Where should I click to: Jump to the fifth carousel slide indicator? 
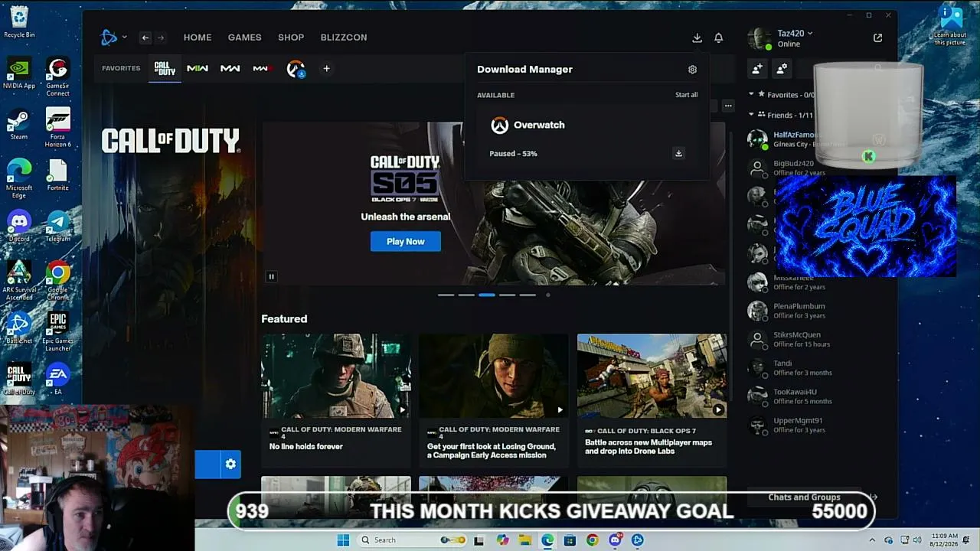[x=528, y=295]
